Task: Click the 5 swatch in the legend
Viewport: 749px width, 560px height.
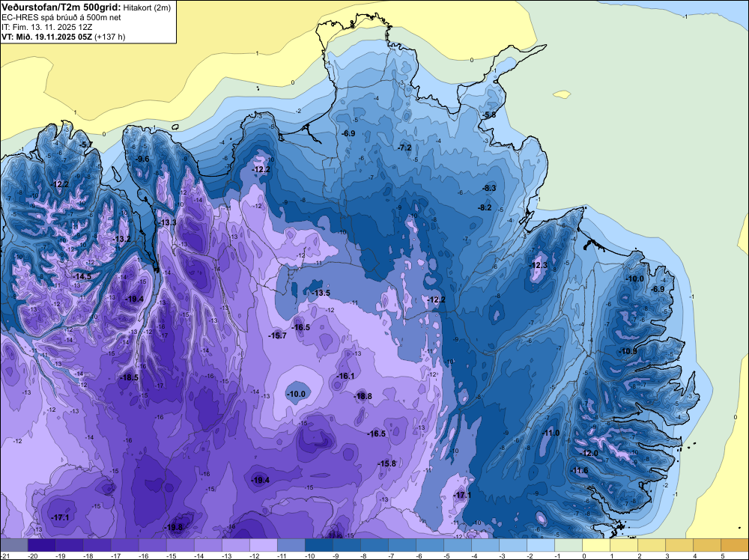Action: point(734,545)
